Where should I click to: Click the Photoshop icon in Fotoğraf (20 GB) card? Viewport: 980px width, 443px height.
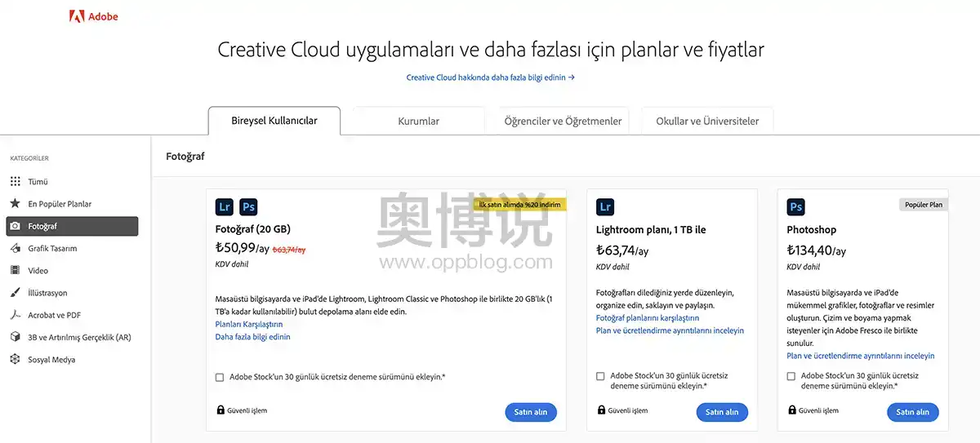click(x=248, y=206)
